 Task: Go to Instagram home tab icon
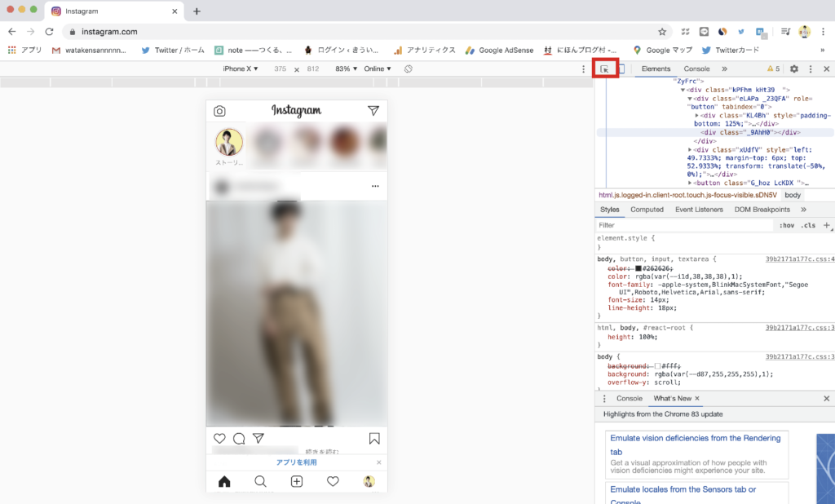pos(224,482)
